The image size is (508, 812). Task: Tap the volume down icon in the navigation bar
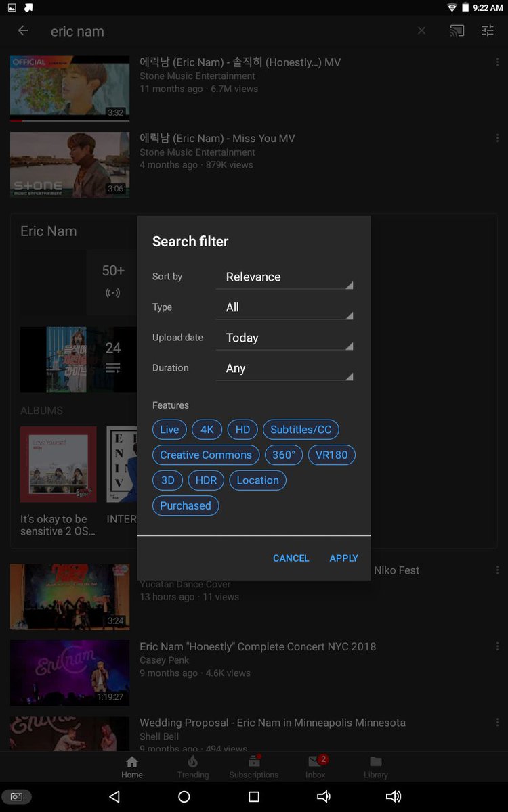pyautogui.click(x=324, y=796)
